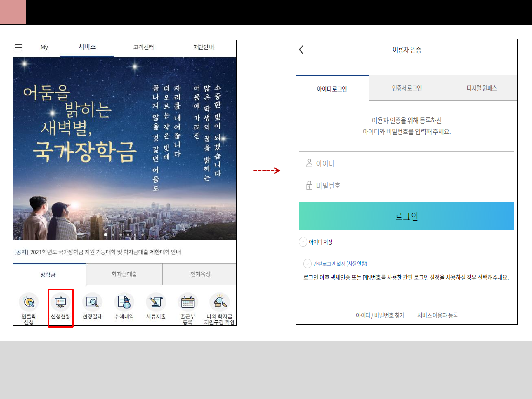Enable the 아이디 저장 checkbox
This screenshot has width=532, height=399.
pyautogui.click(x=303, y=242)
